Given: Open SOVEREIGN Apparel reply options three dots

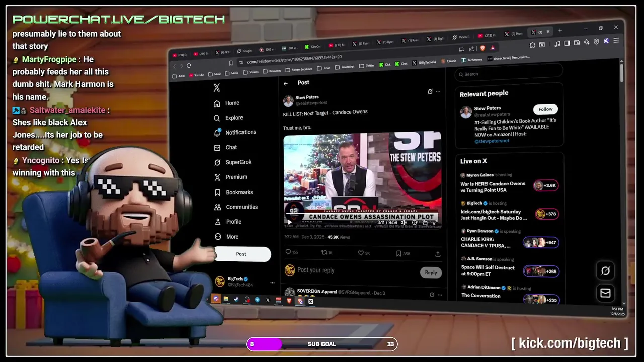Looking at the screenshot, I should tap(440, 295).
